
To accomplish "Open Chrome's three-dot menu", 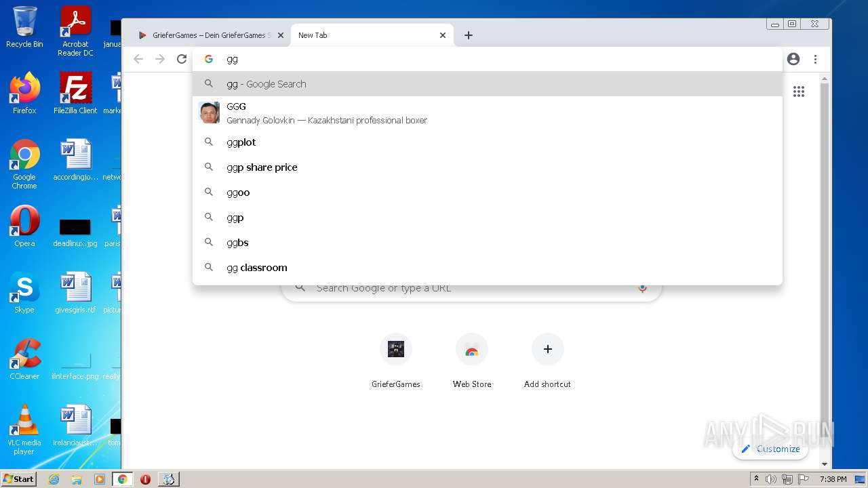I will pyautogui.click(x=815, y=59).
